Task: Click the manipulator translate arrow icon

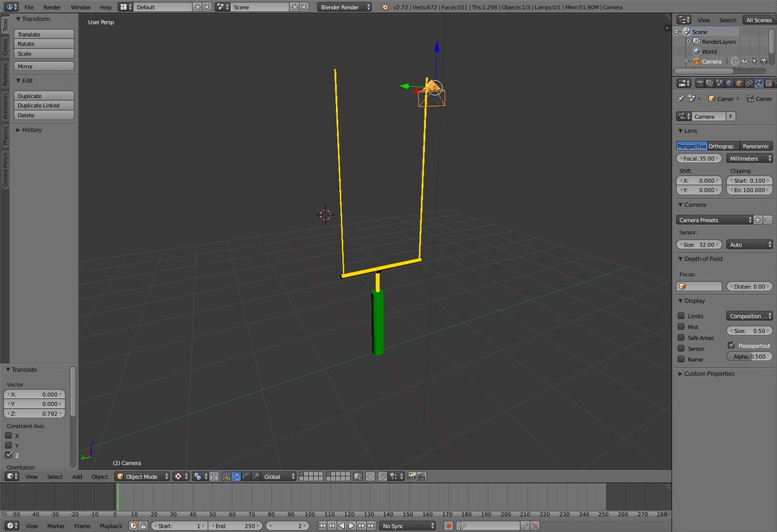Action: click(237, 476)
